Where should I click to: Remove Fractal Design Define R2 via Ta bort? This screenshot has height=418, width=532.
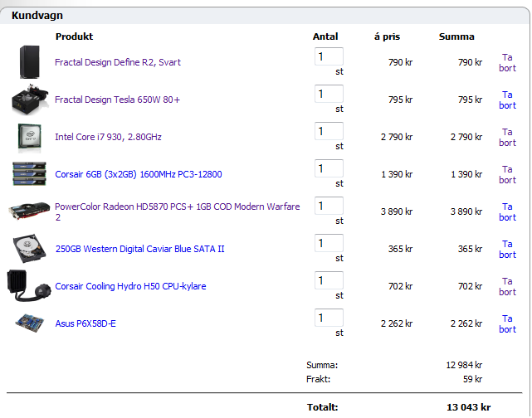click(507, 62)
